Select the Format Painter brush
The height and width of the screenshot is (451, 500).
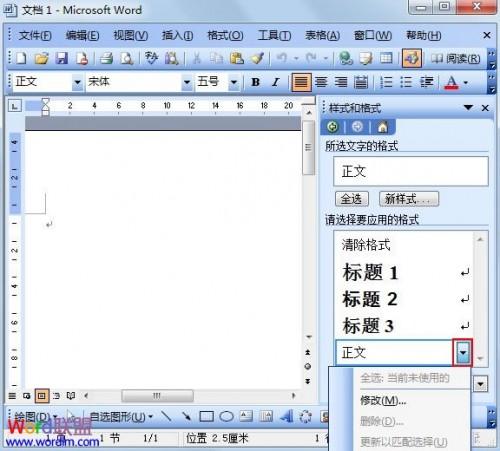pyautogui.click(x=257, y=59)
